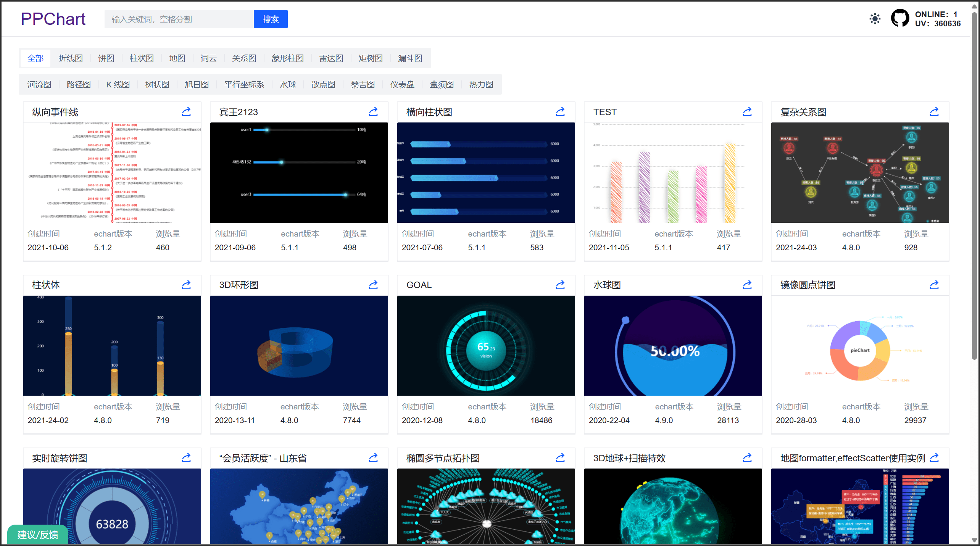Screen dimensions: 980x546
Task: Toggle the light/dark theme sun icon
Action: pyautogui.click(x=875, y=19)
